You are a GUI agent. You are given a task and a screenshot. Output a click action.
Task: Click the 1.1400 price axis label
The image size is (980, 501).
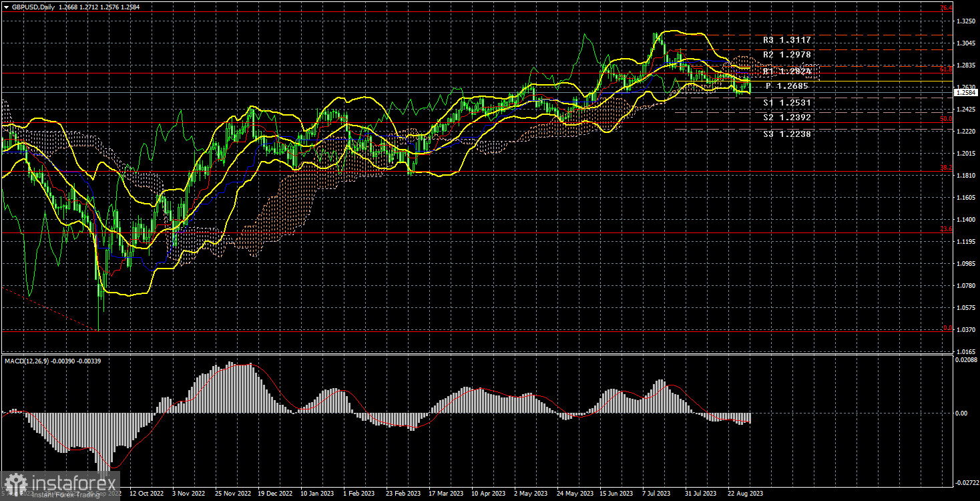[x=965, y=220]
